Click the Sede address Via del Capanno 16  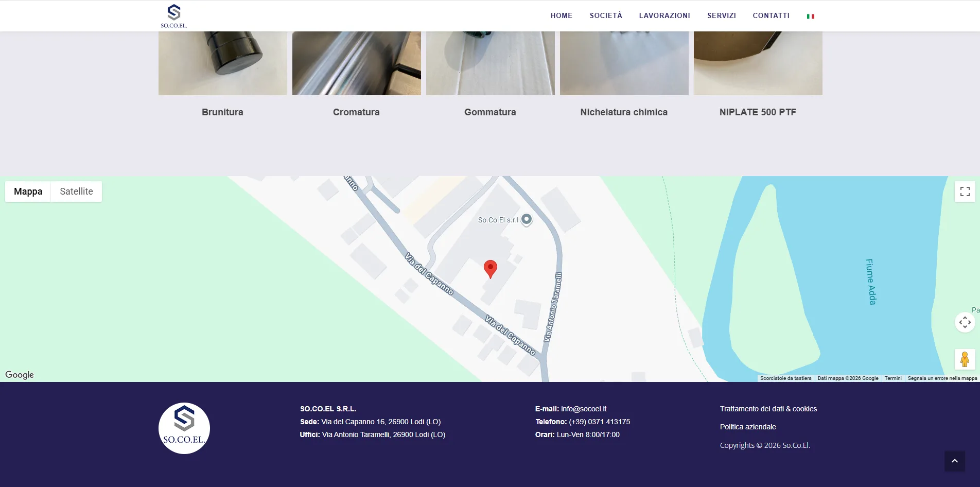point(381,422)
